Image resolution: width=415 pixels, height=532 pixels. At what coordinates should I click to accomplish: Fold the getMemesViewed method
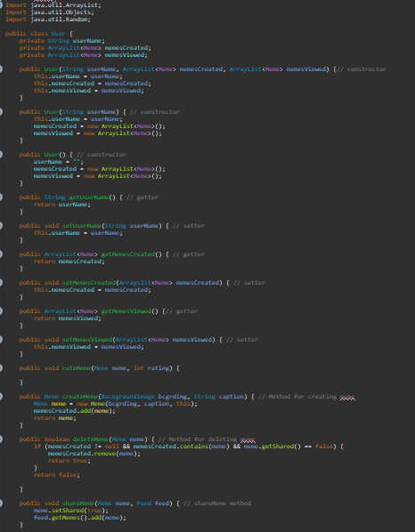tap(1, 311)
